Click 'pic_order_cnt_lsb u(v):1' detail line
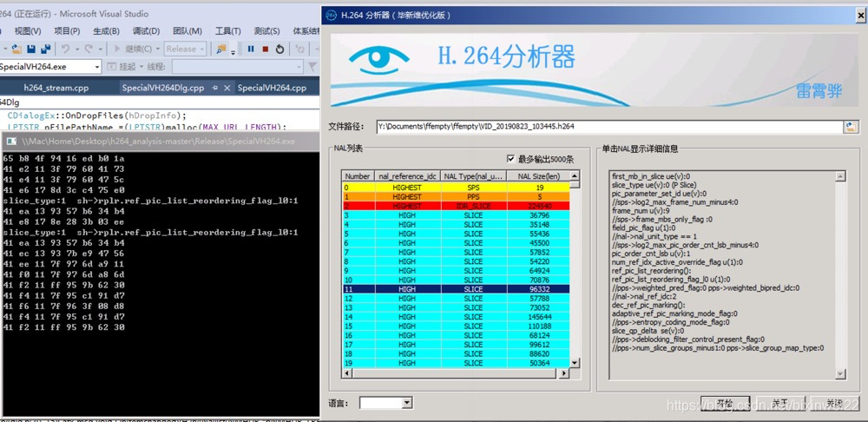 click(649, 253)
